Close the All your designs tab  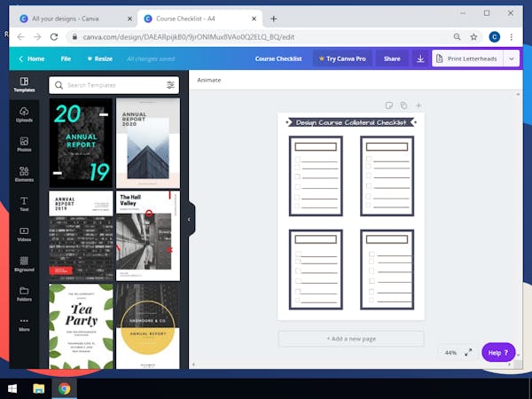coord(129,19)
